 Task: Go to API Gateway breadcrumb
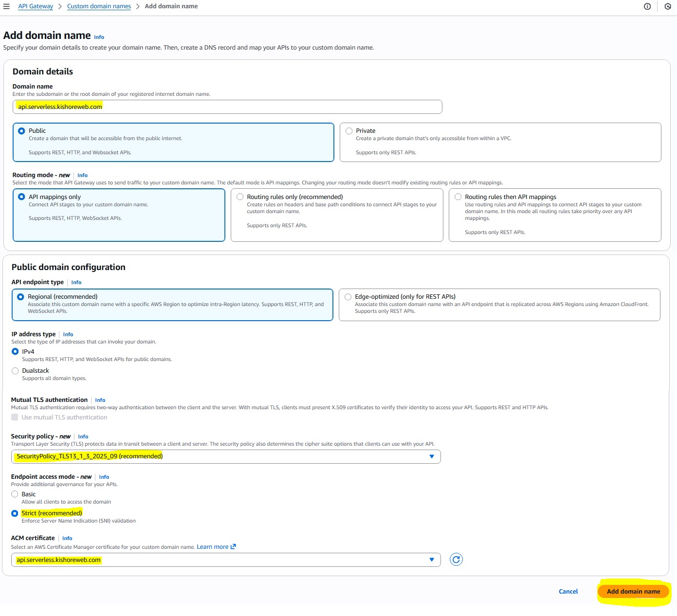[x=36, y=6]
